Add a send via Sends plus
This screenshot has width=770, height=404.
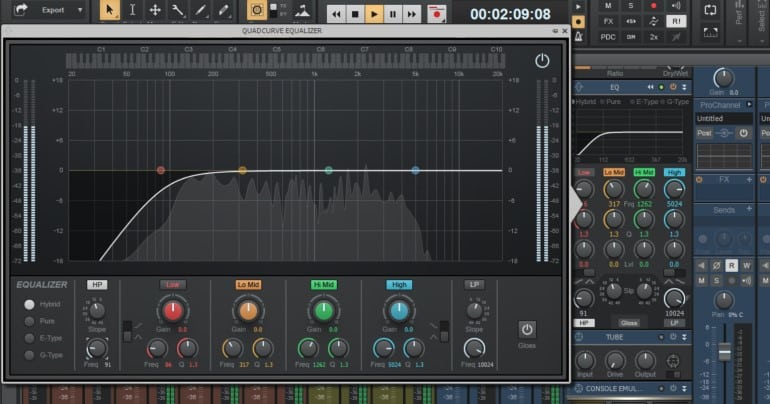[x=751, y=210]
